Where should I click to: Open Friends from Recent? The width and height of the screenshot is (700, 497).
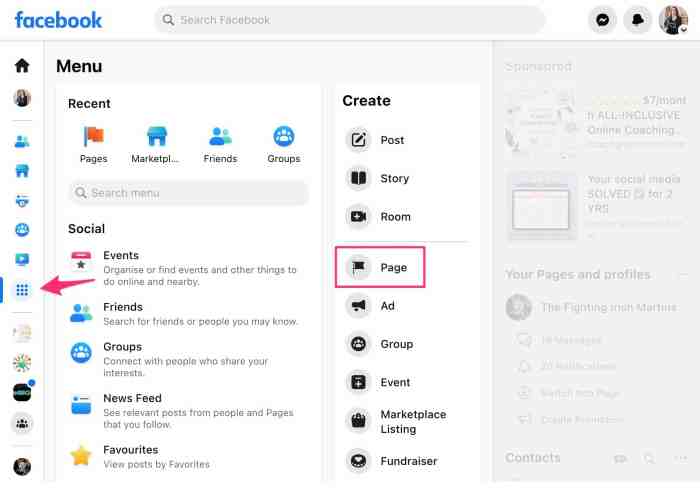coord(220,145)
